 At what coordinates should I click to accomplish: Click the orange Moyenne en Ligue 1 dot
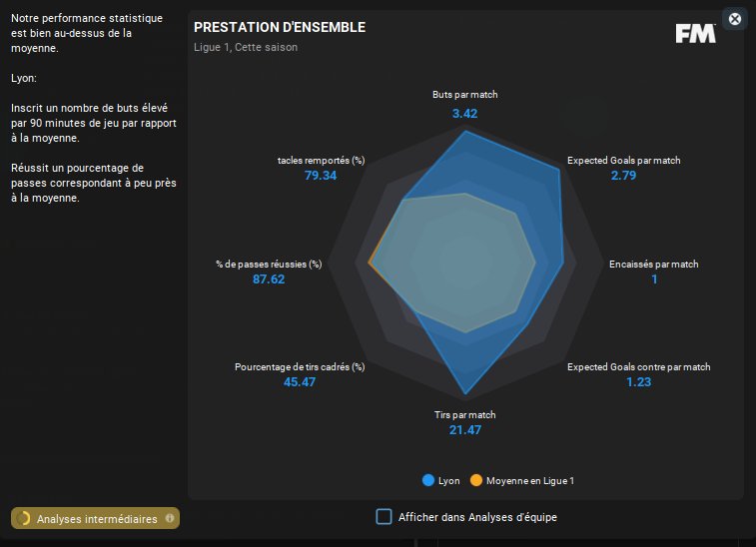[x=476, y=480]
